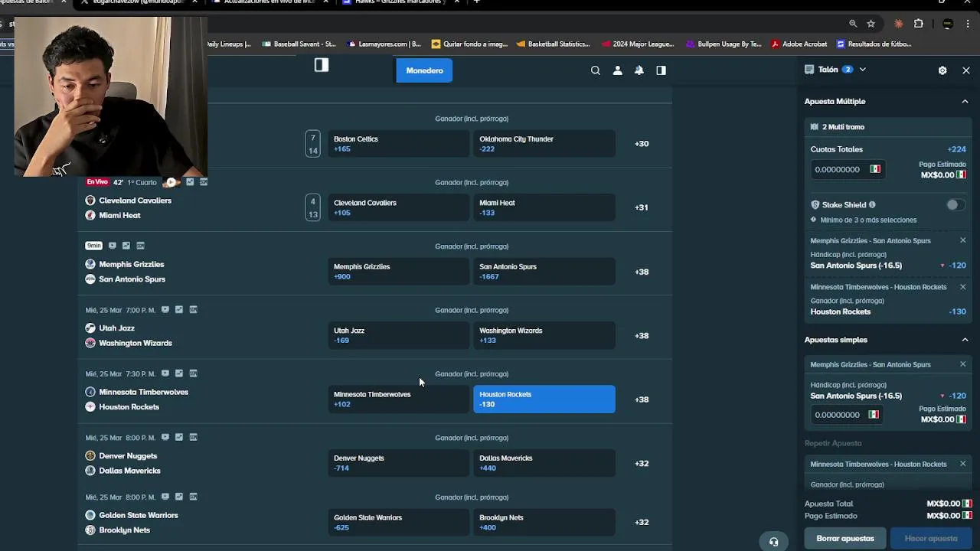Select Memphis Grizzlies +900 odds

tap(398, 272)
